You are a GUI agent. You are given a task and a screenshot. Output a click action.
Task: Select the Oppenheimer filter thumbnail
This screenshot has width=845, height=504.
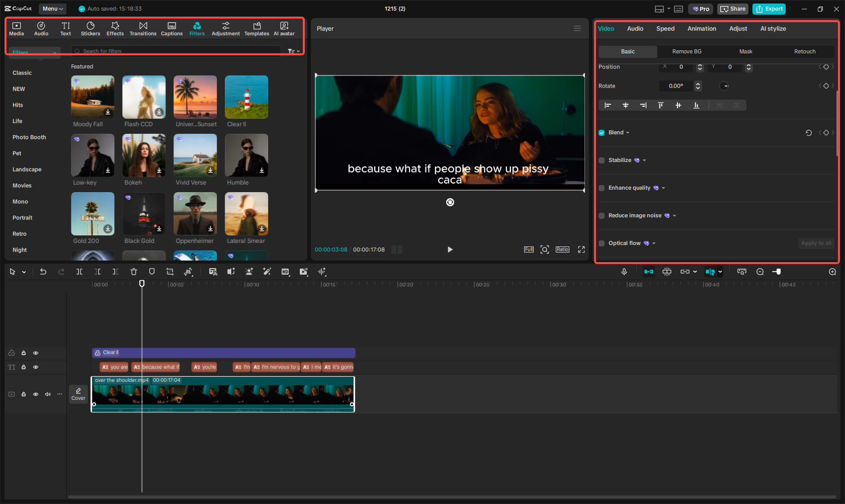pyautogui.click(x=195, y=214)
